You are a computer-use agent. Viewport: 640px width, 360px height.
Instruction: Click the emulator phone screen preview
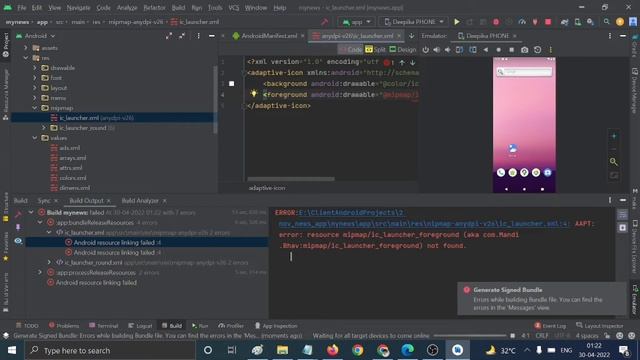click(524, 124)
